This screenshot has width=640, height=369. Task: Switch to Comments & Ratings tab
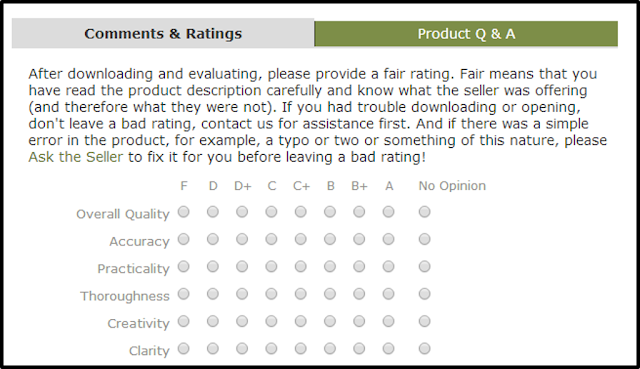[163, 33]
